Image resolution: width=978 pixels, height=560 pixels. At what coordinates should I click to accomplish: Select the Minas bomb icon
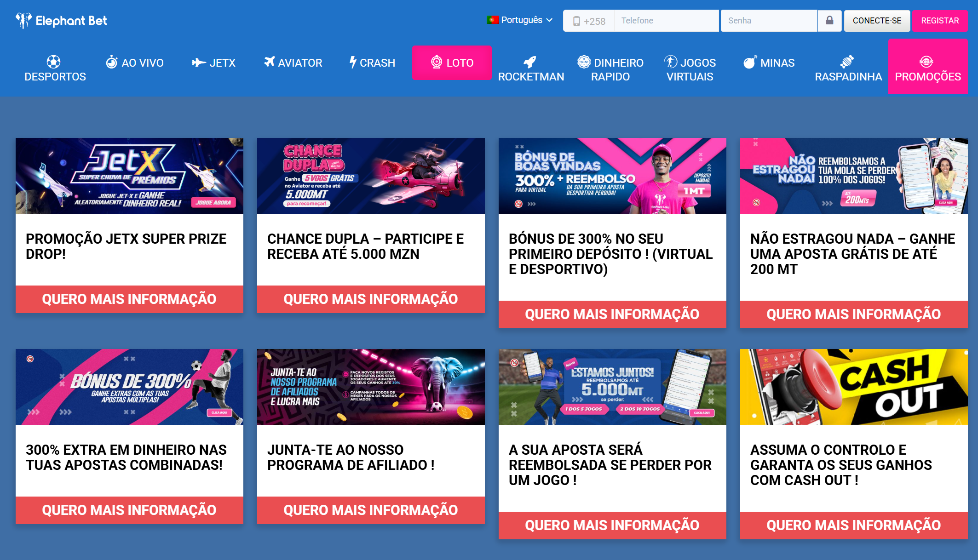pyautogui.click(x=749, y=62)
